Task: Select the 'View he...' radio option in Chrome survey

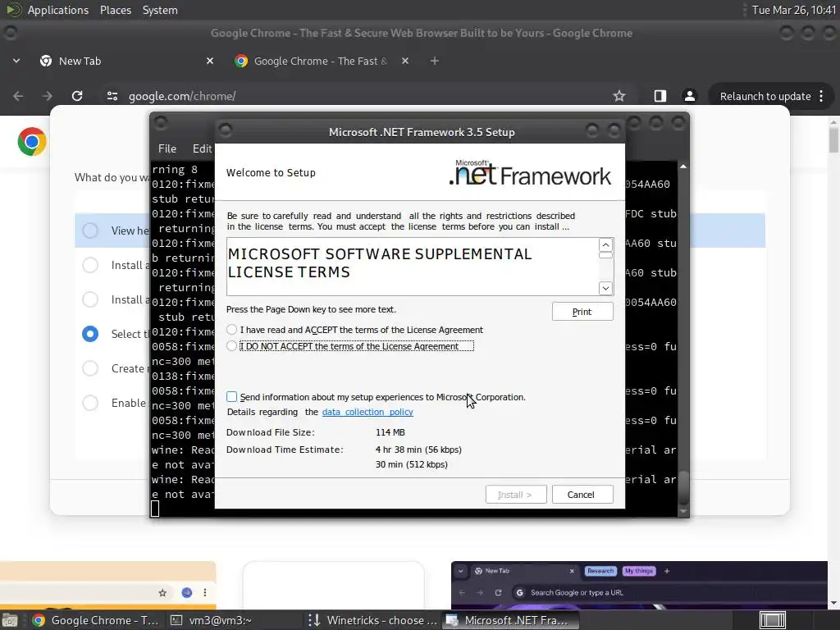Action: click(x=90, y=231)
